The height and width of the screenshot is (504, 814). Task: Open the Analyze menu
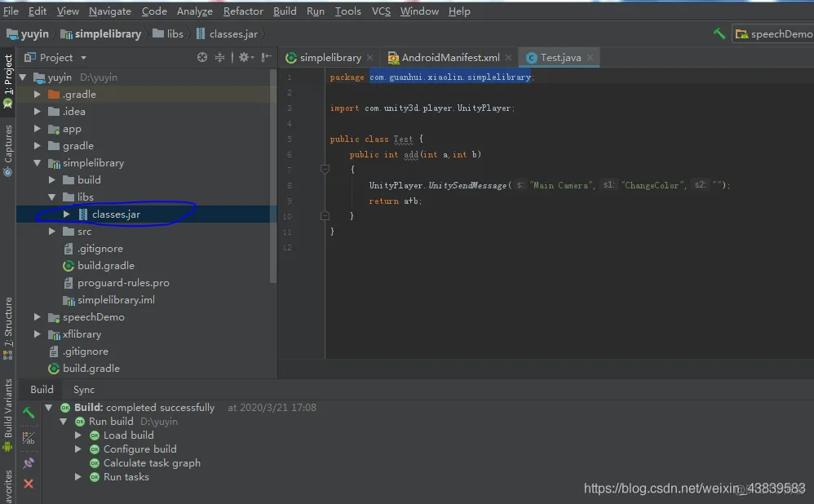[x=195, y=11]
